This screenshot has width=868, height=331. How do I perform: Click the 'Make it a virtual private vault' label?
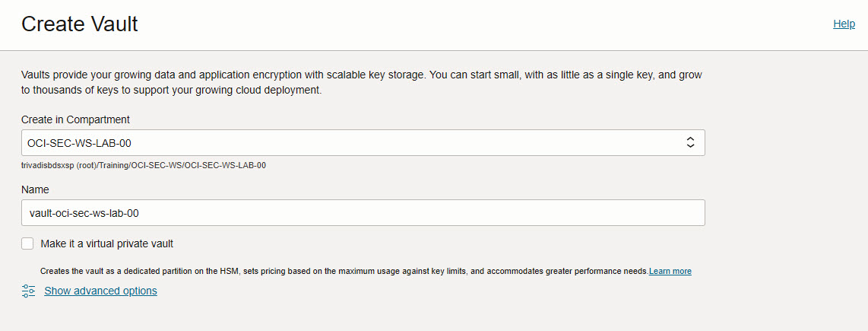point(107,243)
